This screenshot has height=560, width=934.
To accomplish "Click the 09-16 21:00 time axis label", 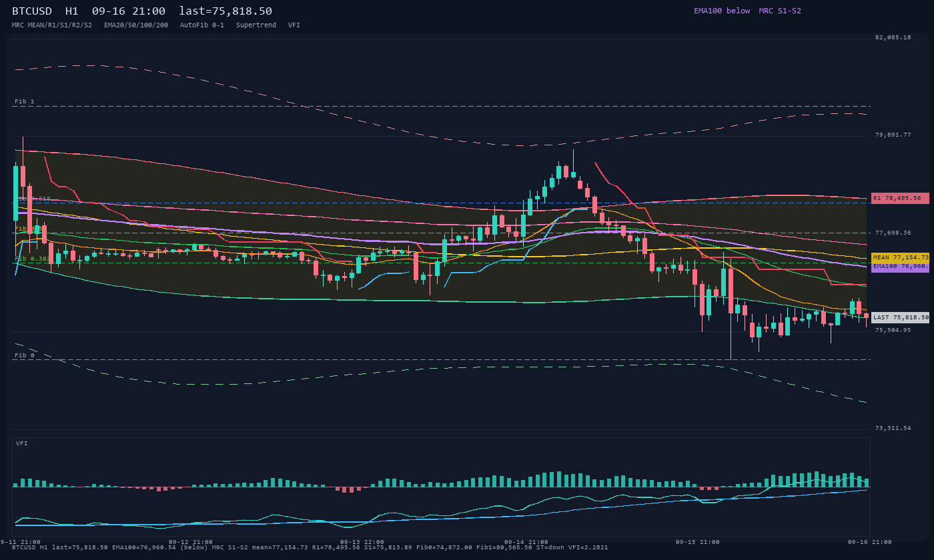I will pyautogui.click(x=870, y=542).
